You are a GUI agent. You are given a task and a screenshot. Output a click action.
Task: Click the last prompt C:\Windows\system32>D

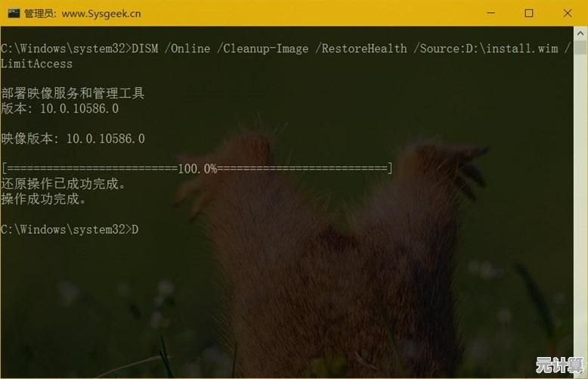pyautogui.click(x=70, y=229)
